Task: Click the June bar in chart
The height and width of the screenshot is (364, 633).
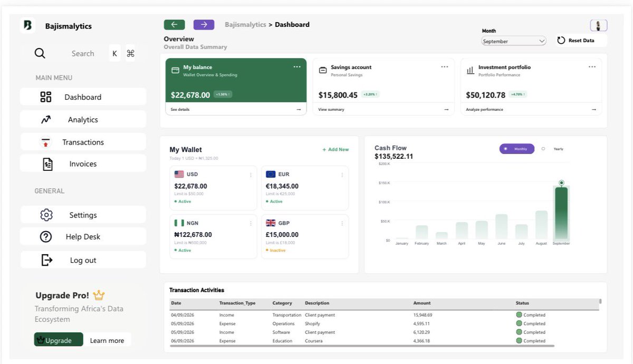Action: point(501,226)
